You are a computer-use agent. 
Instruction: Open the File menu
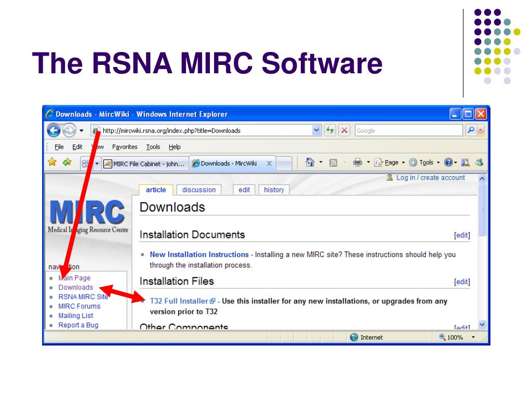tap(59, 147)
